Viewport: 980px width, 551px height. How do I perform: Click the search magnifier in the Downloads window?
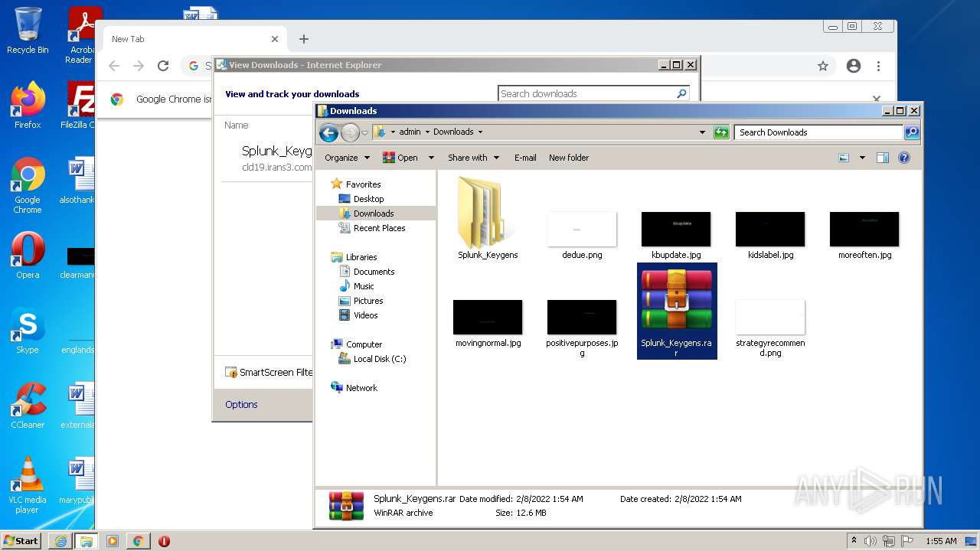pyautogui.click(x=911, y=132)
